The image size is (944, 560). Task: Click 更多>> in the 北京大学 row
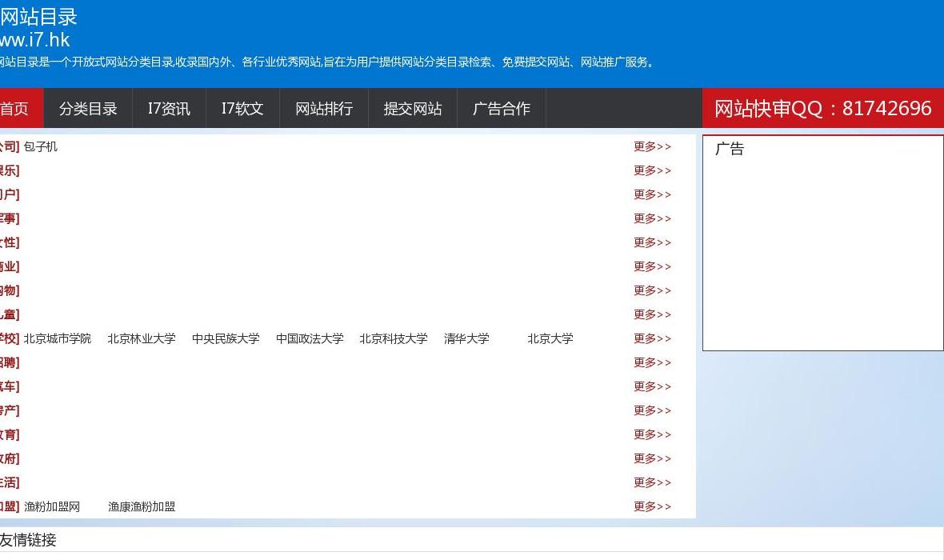pyautogui.click(x=652, y=339)
